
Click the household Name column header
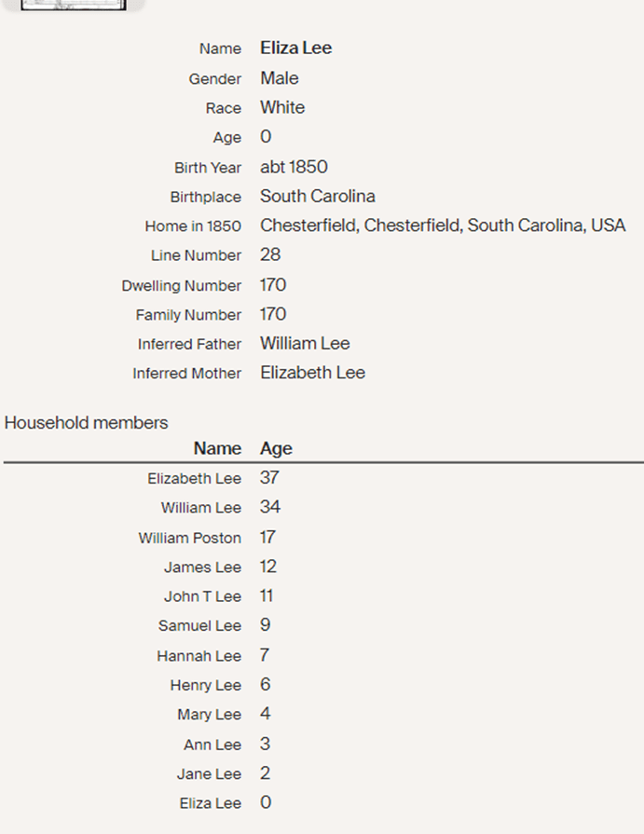coord(217,448)
